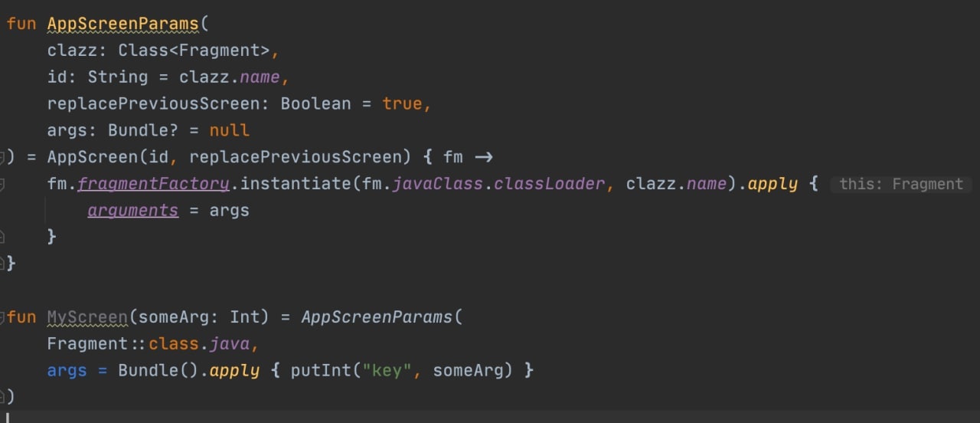This screenshot has height=423, width=980.
Task: Place cursor on AppScreenParams function name
Action: pyautogui.click(x=122, y=24)
